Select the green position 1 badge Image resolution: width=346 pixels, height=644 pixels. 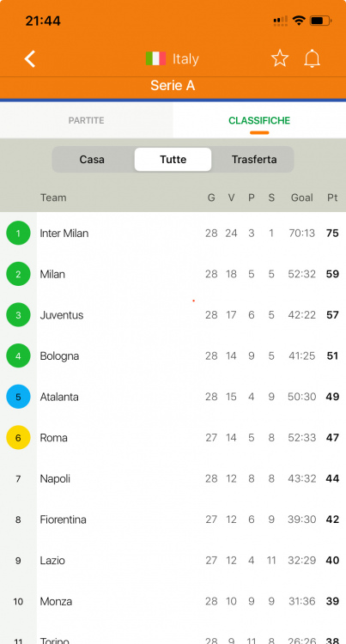click(18, 233)
